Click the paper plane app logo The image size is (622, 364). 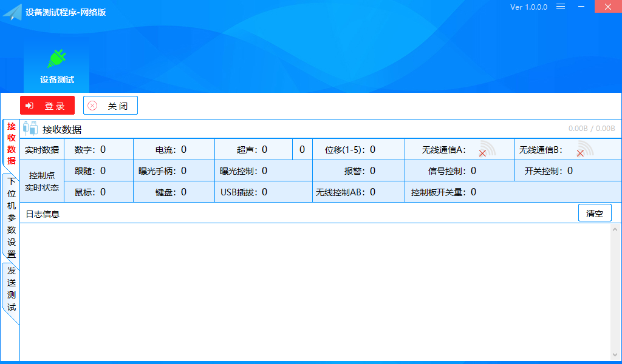(12, 12)
